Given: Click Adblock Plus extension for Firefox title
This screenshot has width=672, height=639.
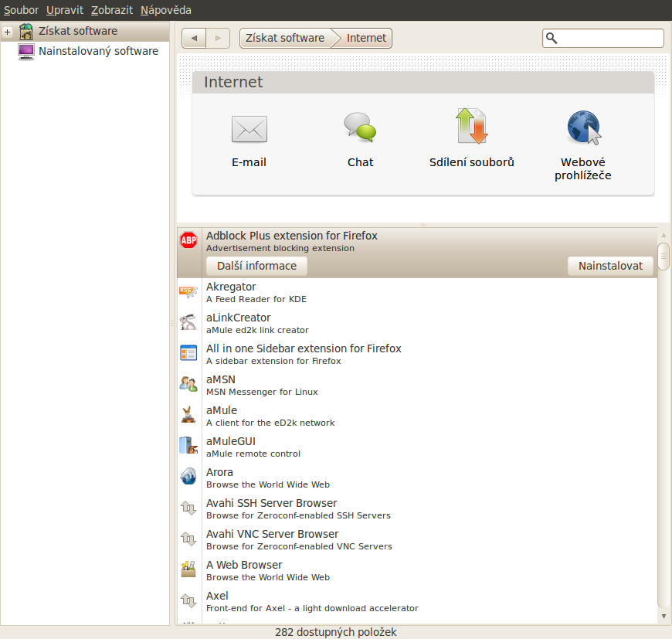Looking at the screenshot, I should [x=292, y=236].
